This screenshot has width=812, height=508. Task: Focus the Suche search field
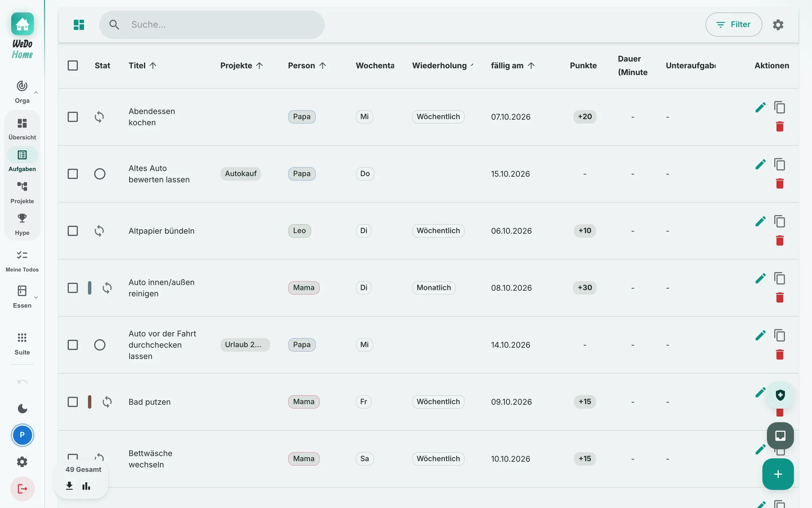tap(212, 24)
